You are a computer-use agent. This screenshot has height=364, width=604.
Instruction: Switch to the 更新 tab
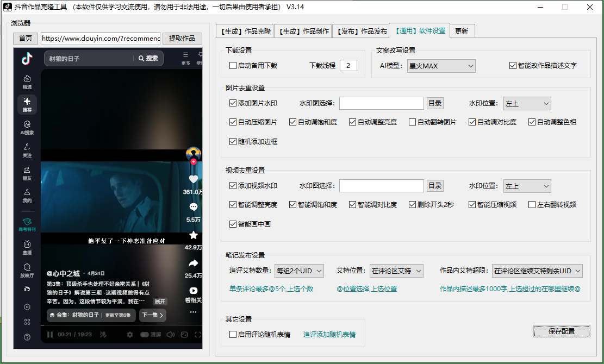(x=462, y=31)
